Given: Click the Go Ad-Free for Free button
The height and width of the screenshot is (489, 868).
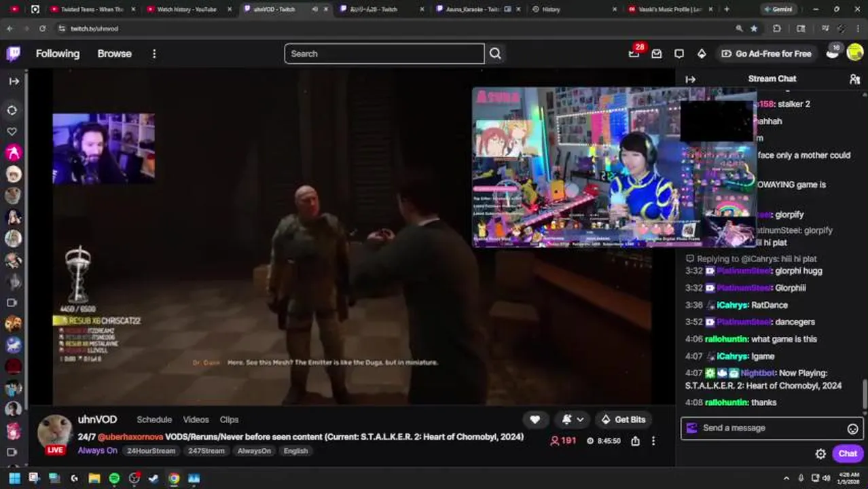Looking at the screenshot, I should 766,54.
